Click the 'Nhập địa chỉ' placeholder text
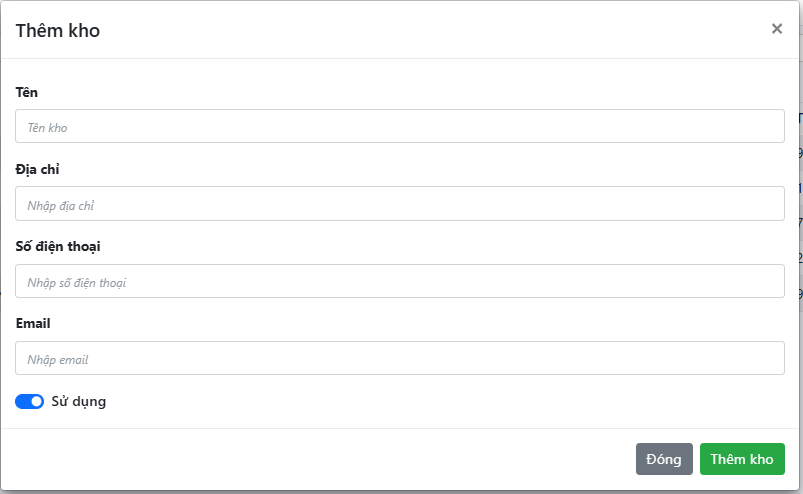Viewport: 803px width, 494px height. [61, 205]
